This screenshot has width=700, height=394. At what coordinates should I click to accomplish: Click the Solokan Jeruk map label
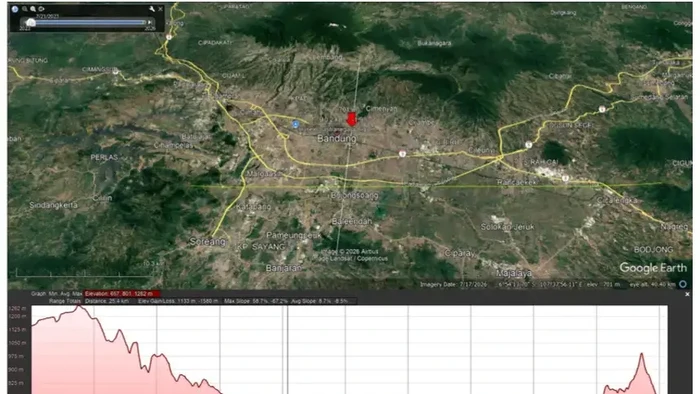(508, 227)
